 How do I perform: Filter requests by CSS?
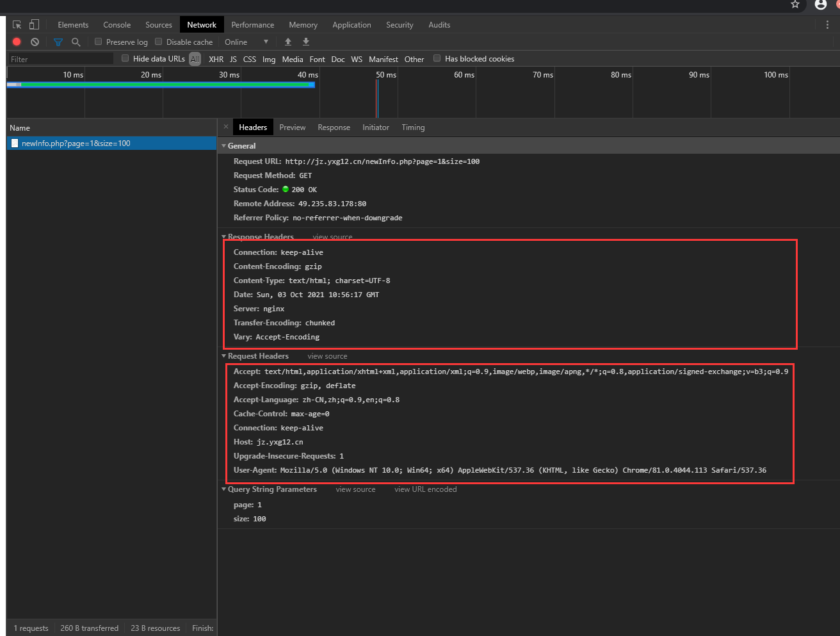point(250,59)
